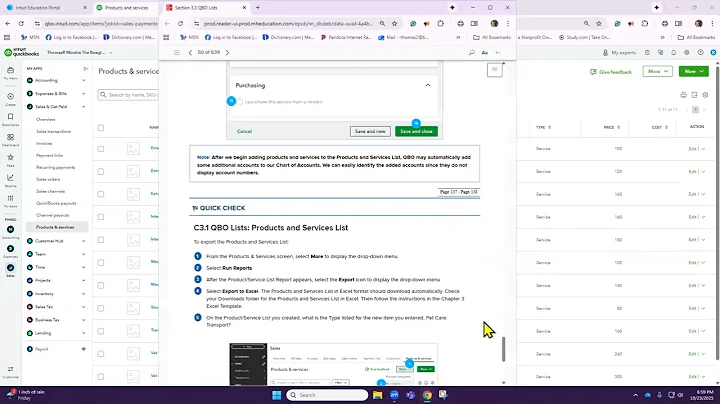Viewport: 720px width, 404px height.
Task: Collapse the My Apps sidebar panel icon
Action: click(x=85, y=68)
